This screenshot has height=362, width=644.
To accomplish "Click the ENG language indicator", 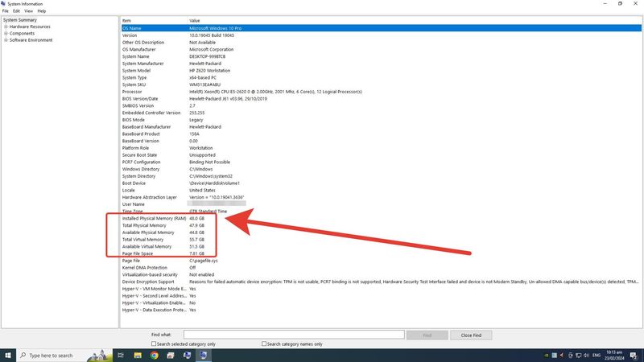I will point(597,356).
